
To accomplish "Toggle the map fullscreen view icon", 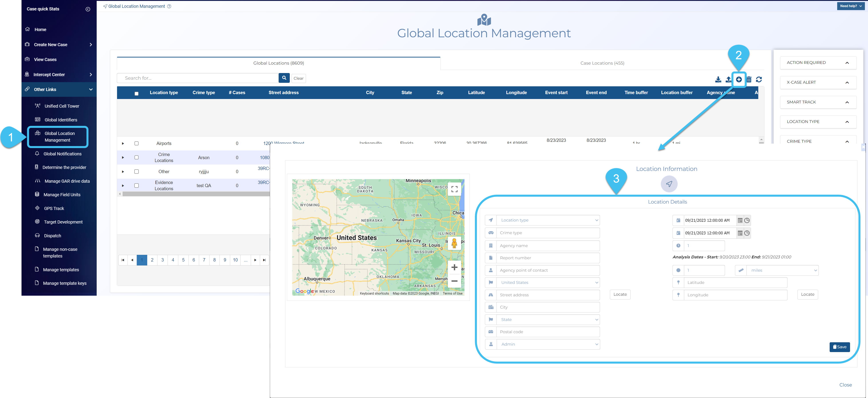I will (454, 189).
